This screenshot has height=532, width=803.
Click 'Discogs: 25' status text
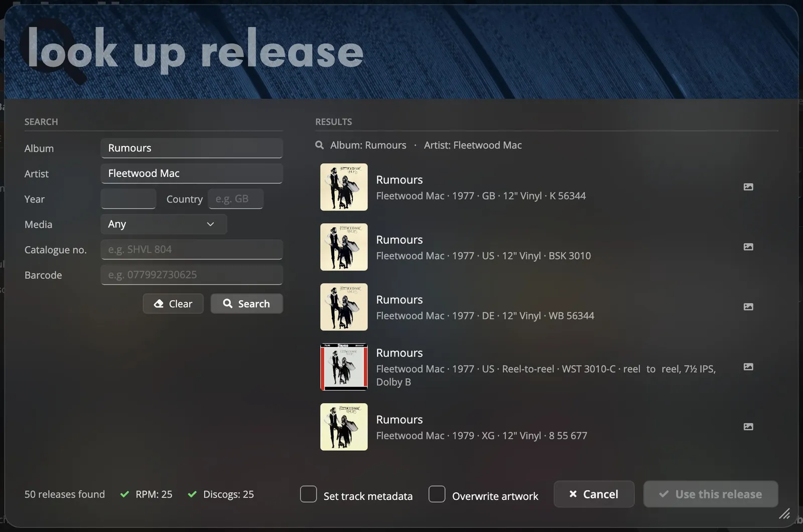click(x=228, y=494)
